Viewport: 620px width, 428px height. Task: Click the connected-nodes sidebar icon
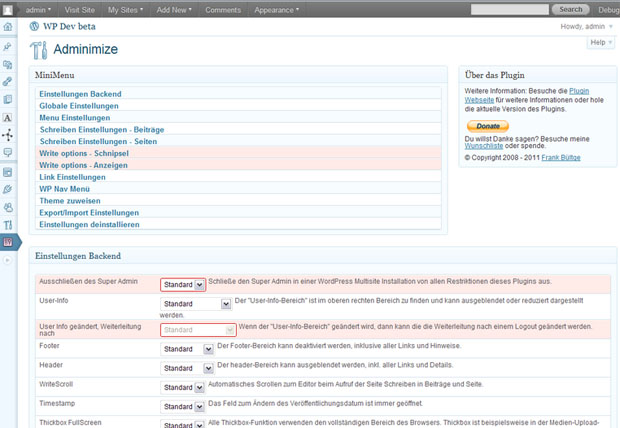coord(8,135)
